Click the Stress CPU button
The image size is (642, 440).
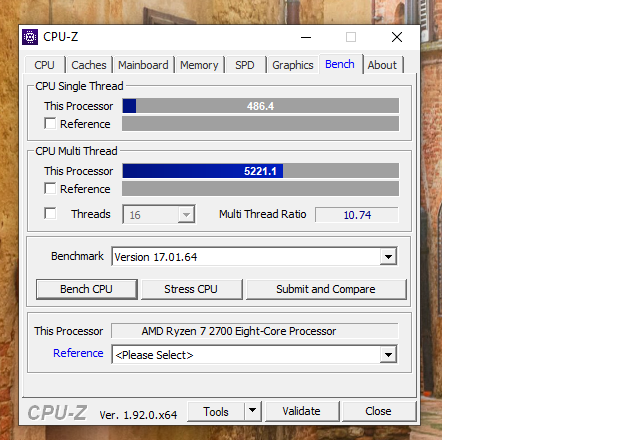point(191,289)
